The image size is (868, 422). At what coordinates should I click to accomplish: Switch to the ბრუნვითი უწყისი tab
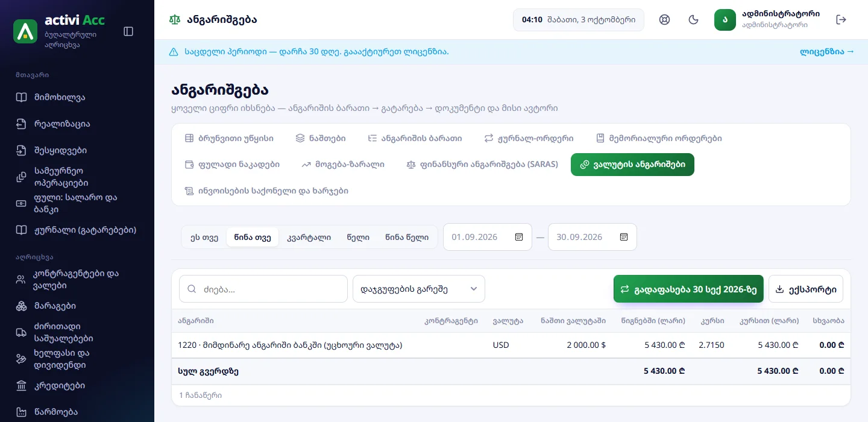(x=229, y=138)
